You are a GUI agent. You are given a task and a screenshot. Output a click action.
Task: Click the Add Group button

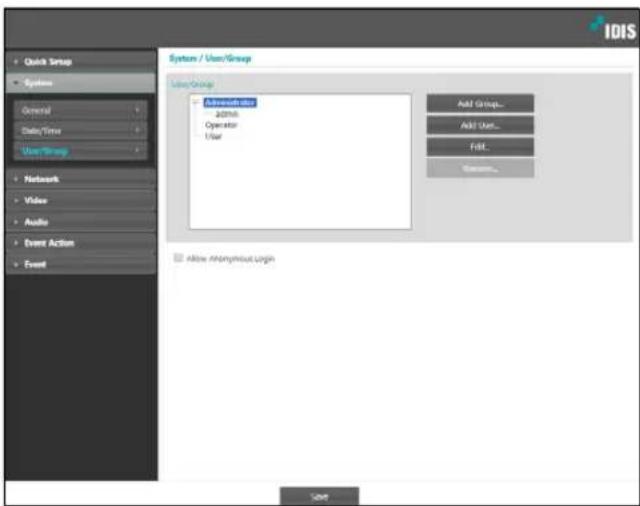pos(480,104)
